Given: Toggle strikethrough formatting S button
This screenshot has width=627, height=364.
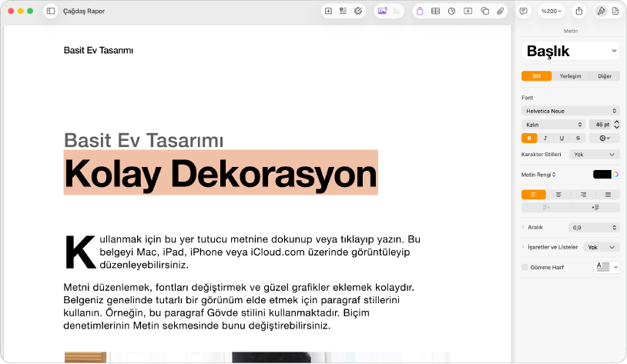Looking at the screenshot, I should 578,139.
